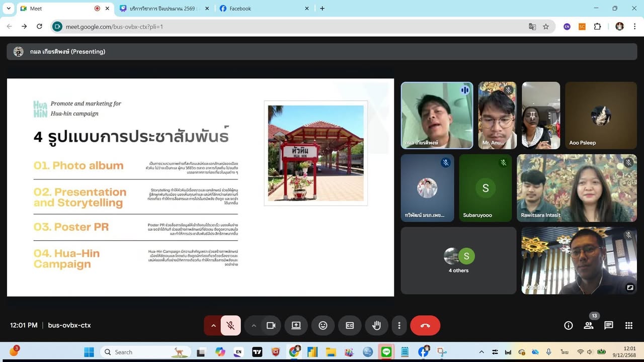This screenshot has height=362, width=644.
Task: Click the present screen icon
Action: 296,326
